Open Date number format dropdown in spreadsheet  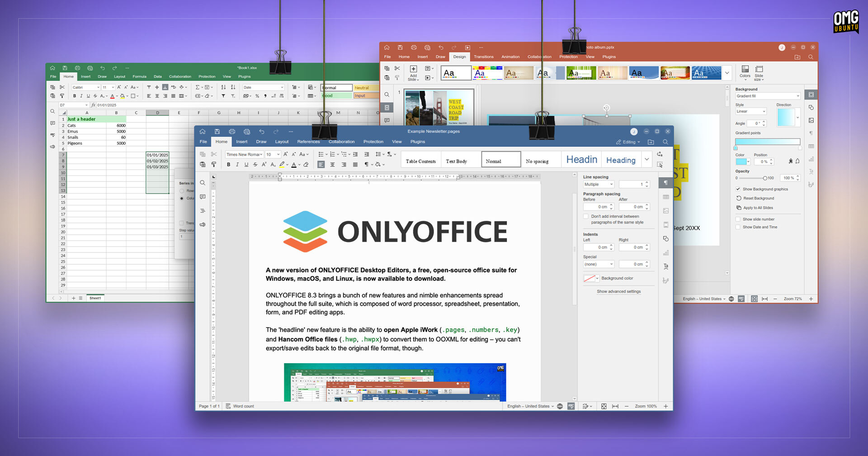click(x=264, y=87)
